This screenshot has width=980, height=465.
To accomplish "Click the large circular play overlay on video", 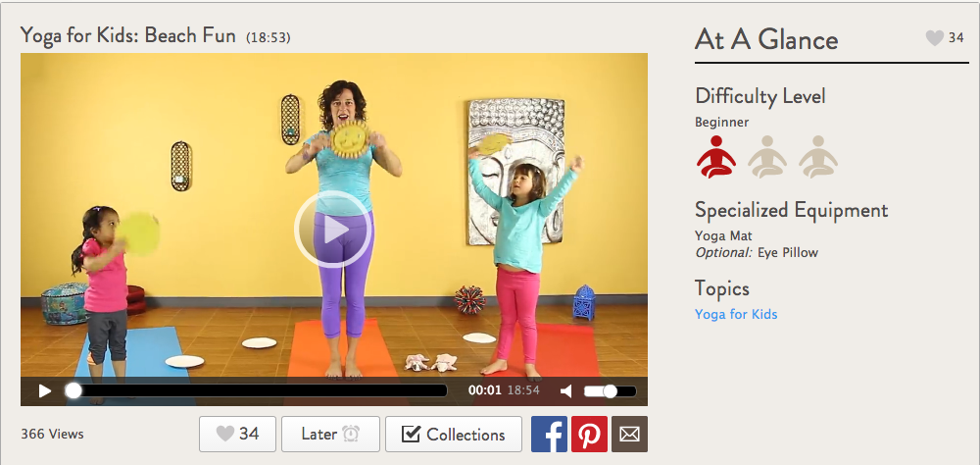I will [334, 230].
